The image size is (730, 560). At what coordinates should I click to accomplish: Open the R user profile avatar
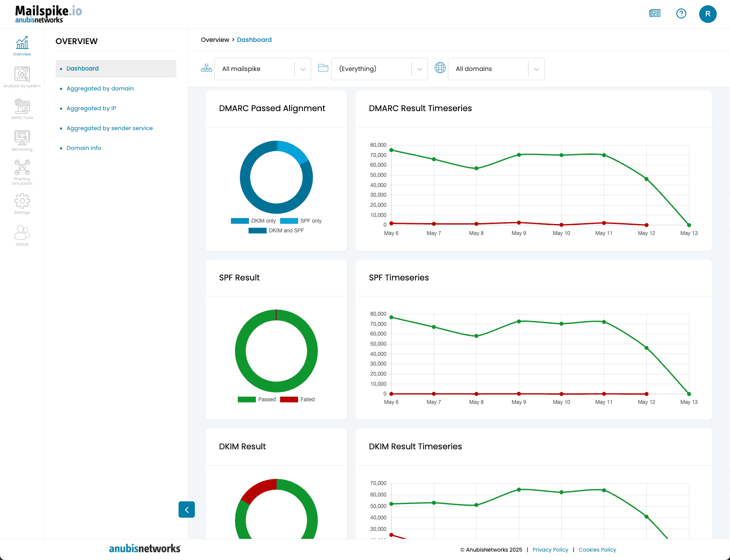(708, 14)
